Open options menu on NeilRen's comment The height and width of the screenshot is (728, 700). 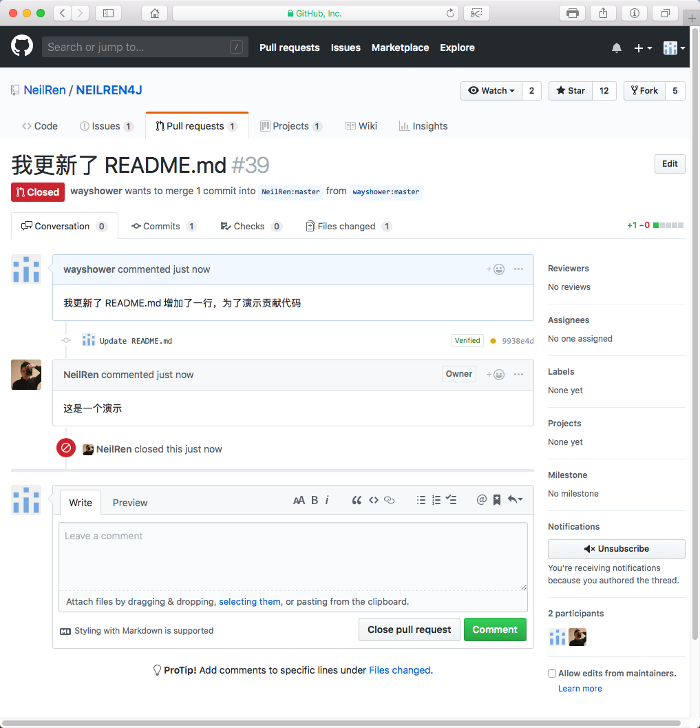[x=518, y=375]
